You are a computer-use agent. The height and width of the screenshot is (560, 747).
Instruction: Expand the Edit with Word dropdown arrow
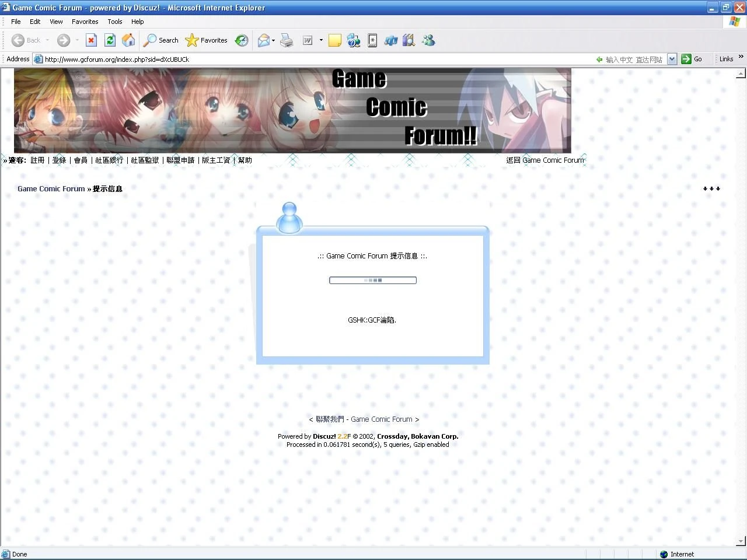(321, 40)
